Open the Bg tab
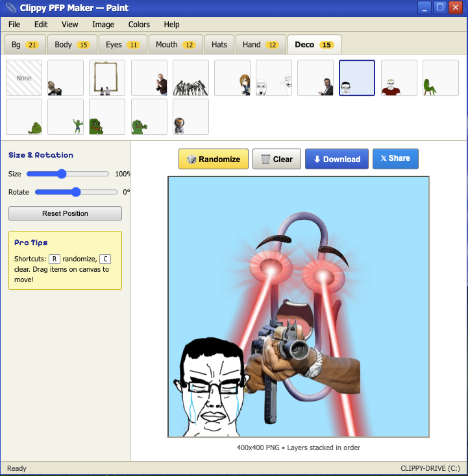 click(x=25, y=45)
